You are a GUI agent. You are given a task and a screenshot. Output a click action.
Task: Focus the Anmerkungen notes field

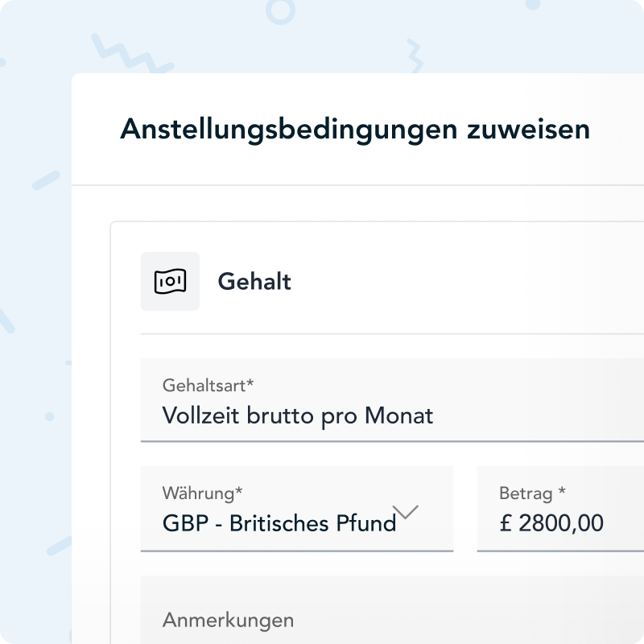pos(392,610)
